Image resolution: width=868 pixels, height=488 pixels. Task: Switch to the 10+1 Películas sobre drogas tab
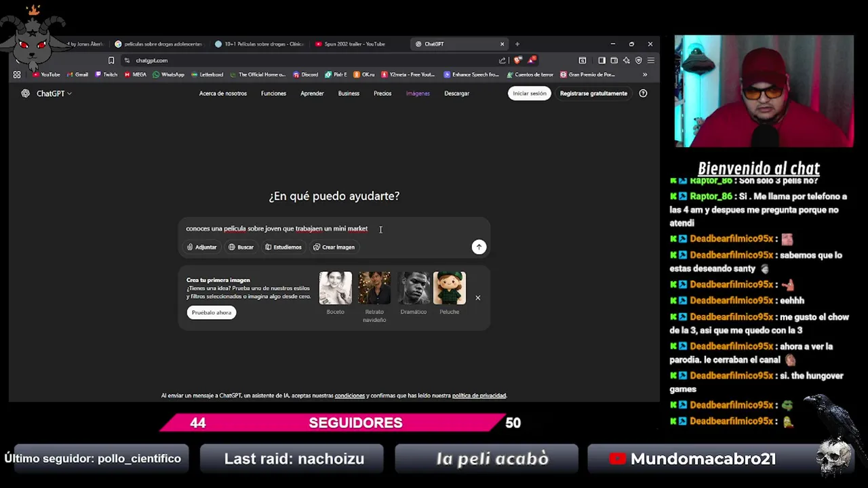[259, 44]
